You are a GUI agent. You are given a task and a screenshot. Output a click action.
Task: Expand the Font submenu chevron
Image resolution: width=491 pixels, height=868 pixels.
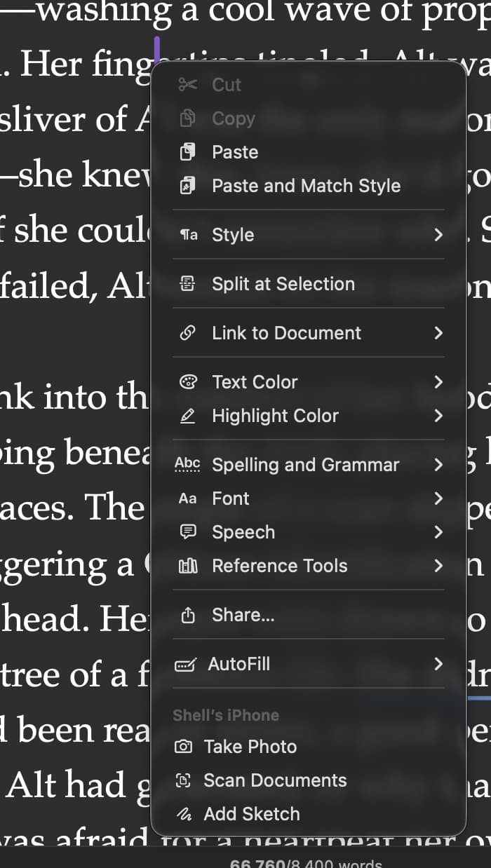[x=438, y=499]
